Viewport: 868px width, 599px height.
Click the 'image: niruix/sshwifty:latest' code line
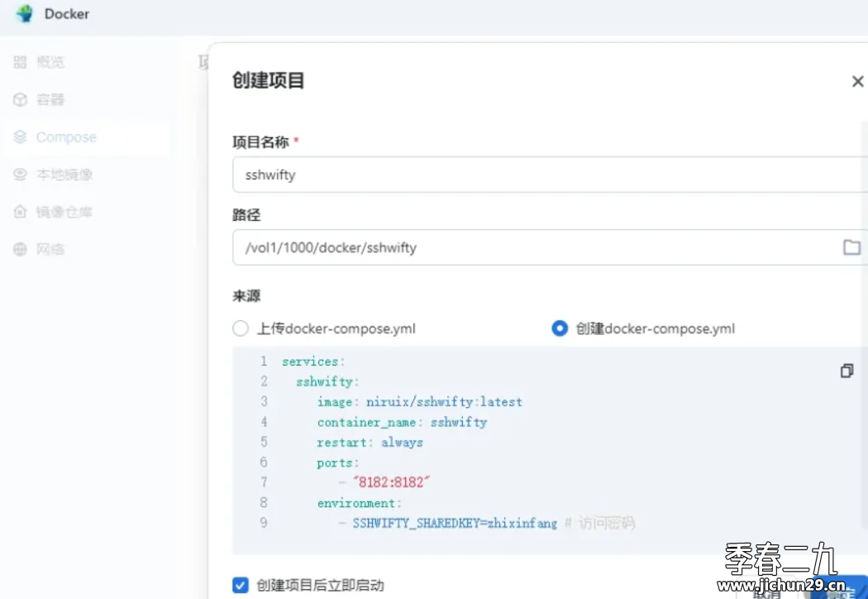[x=420, y=402]
